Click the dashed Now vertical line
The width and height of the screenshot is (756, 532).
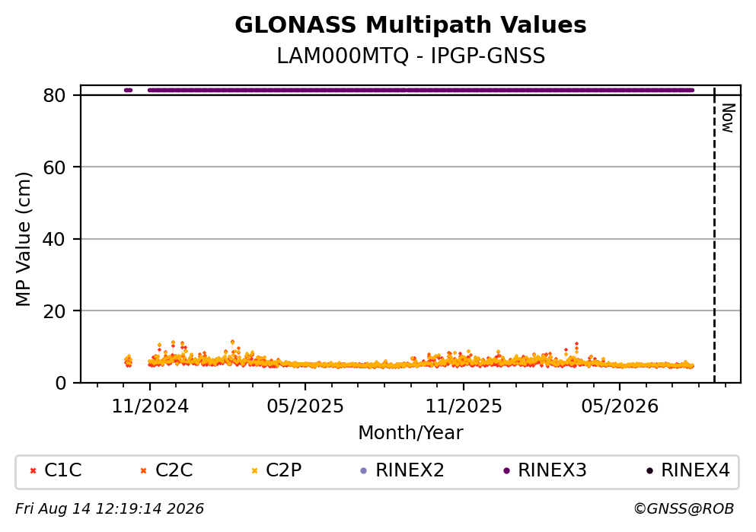click(714, 234)
